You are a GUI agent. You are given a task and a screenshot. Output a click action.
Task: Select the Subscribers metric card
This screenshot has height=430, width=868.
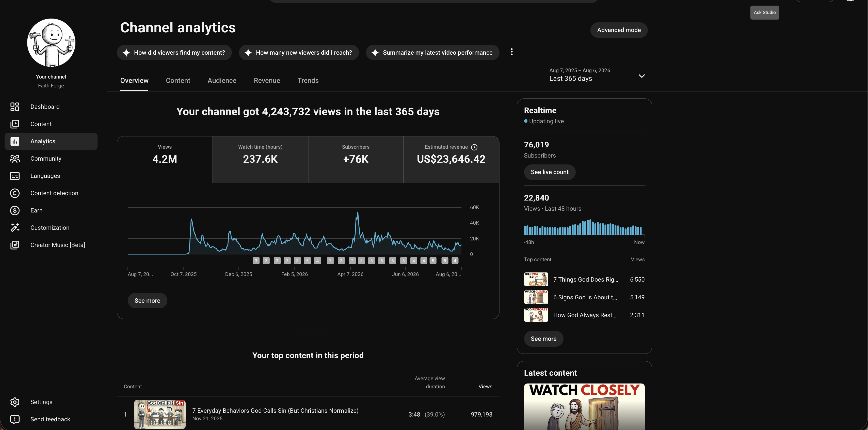click(356, 160)
